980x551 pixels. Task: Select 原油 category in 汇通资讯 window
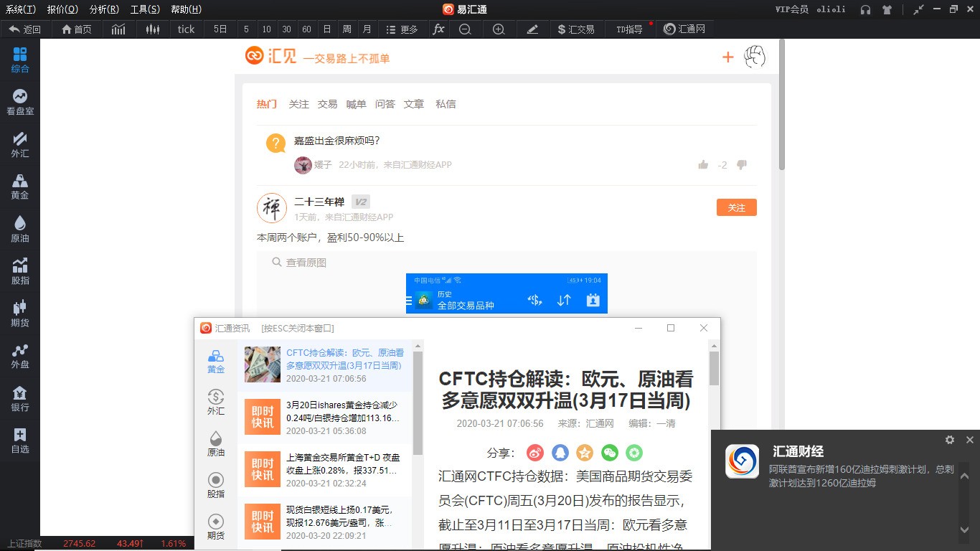216,444
